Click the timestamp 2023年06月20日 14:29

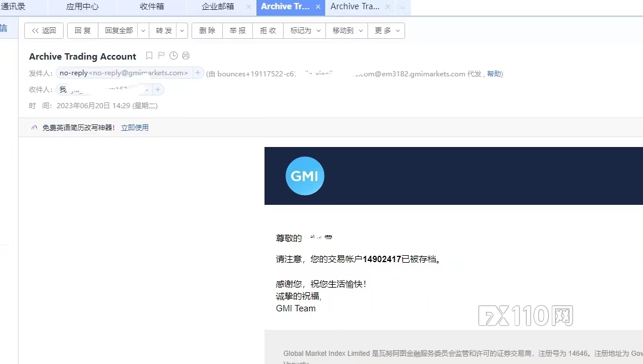pos(94,106)
